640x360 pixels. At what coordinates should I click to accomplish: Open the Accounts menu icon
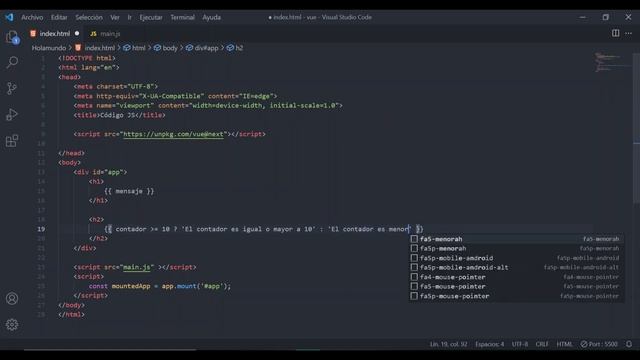12,298
